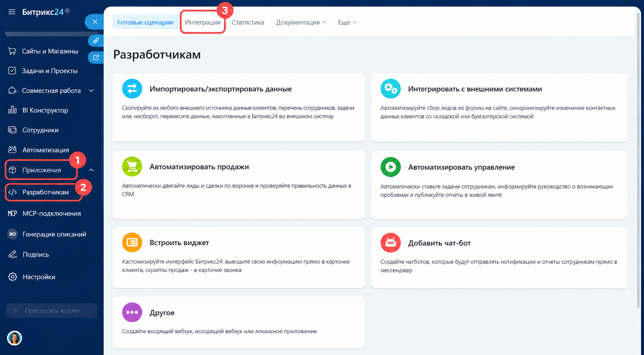Open Интегрировать с внешними системами scenario

475,89
